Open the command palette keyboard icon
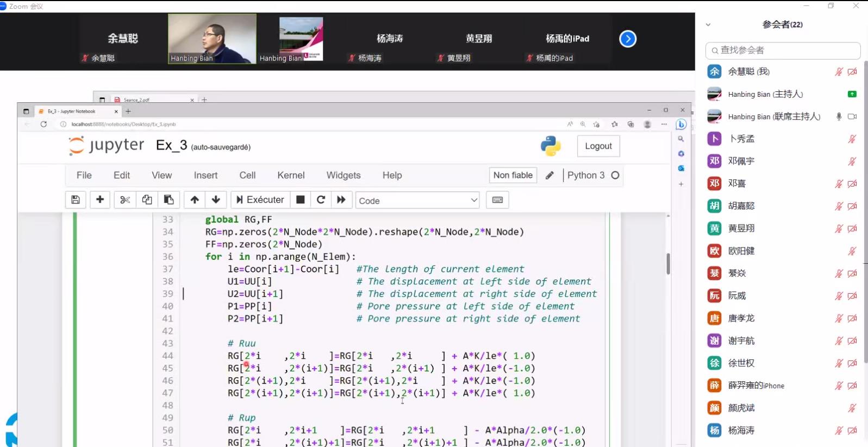Screen dimensions: 868x447 497,200
